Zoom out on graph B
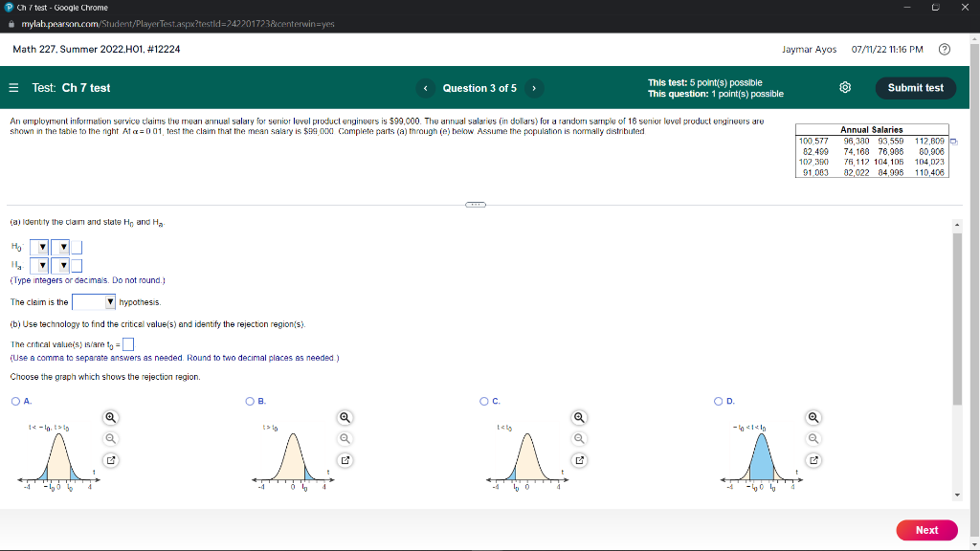This screenshot has width=980, height=551. coord(345,438)
